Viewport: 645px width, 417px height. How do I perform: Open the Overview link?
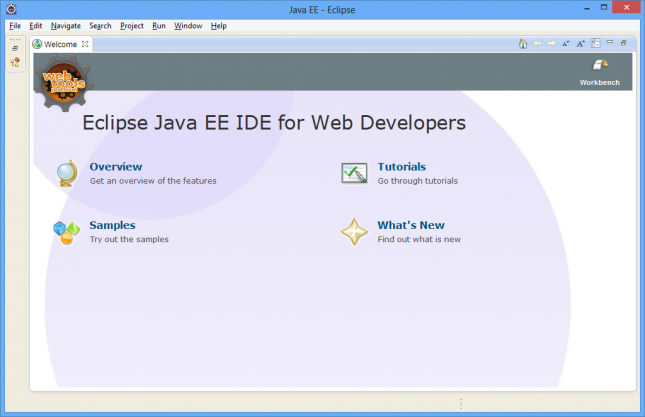tap(116, 167)
